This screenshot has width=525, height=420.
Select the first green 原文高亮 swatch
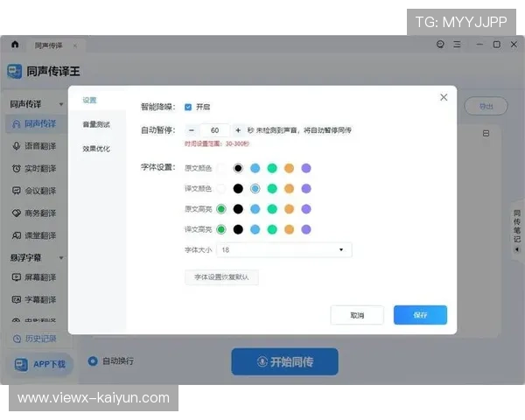pos(221,209)
